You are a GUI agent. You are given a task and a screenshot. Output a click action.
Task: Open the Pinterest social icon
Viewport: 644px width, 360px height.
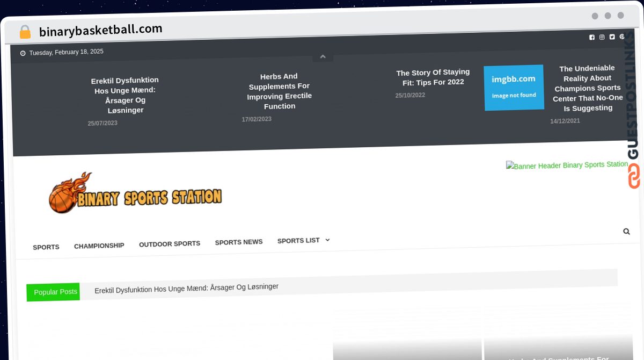click(622, 37)
